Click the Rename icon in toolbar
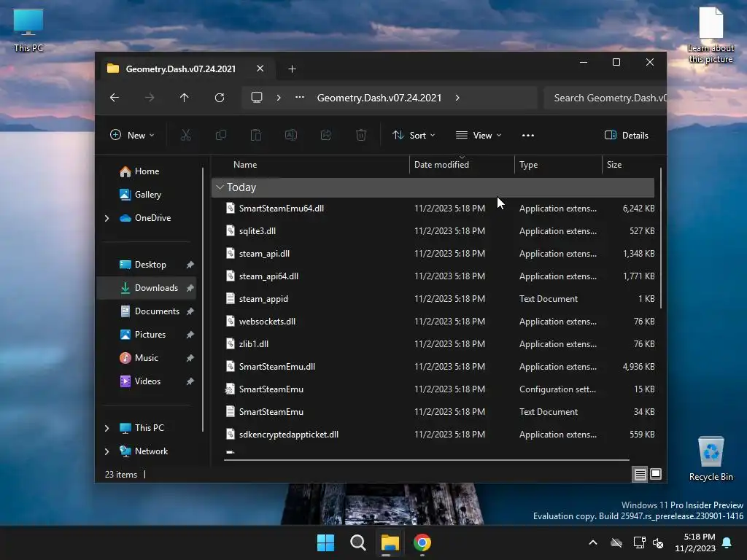This screenshot has width=747, height=560. point(291,135)
